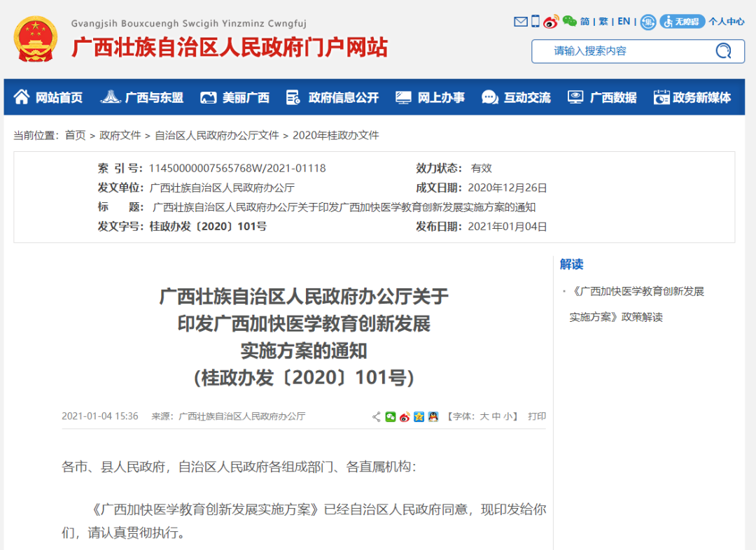
Task: Open the mobile phone version icon
Action: (x=535, y=22)
